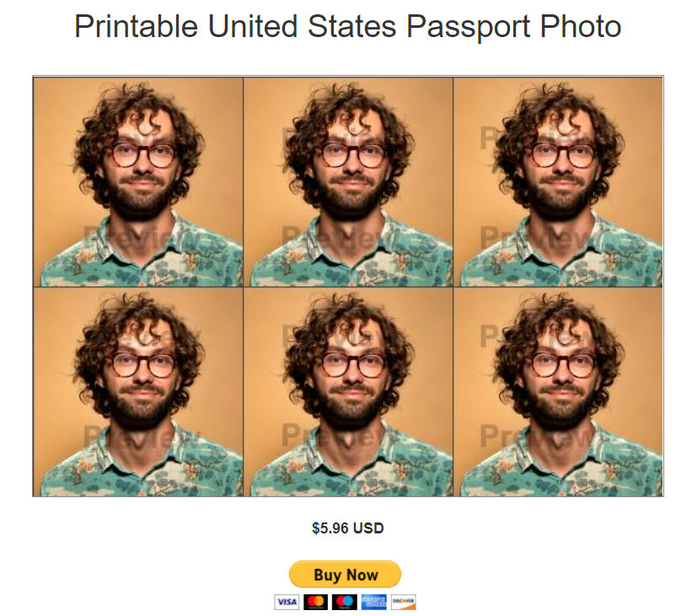The height and width of the screenshot is (616, 692).
Task: Select the top-middle passport photo
Action: point(348,182)
